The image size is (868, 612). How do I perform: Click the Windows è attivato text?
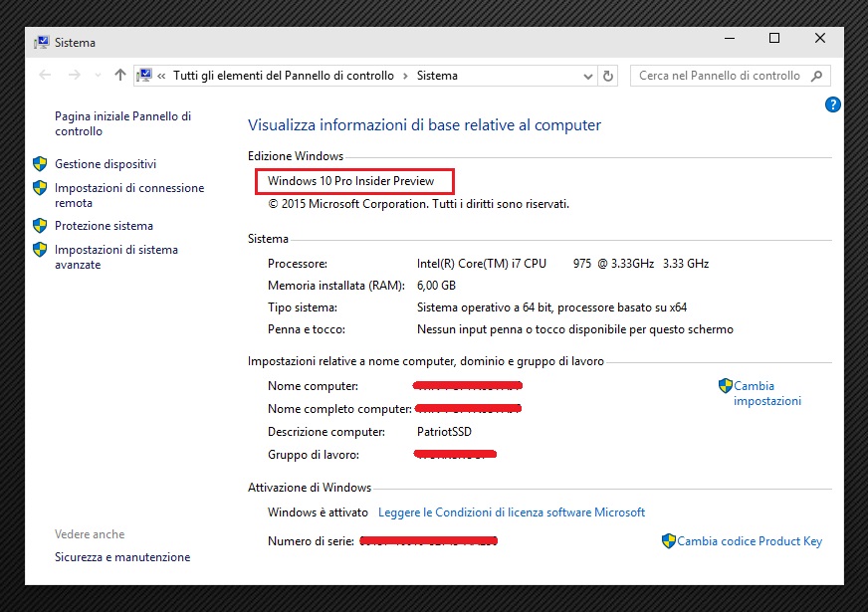pyautogui.click(x=318, y=512)
